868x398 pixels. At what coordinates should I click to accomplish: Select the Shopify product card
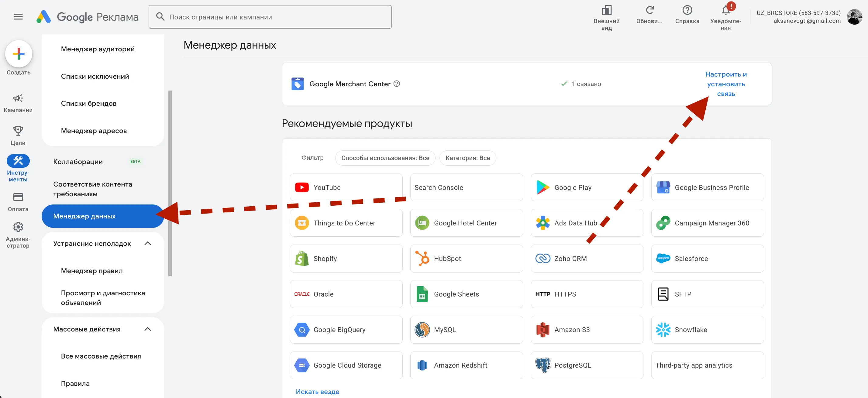[346, 259]
